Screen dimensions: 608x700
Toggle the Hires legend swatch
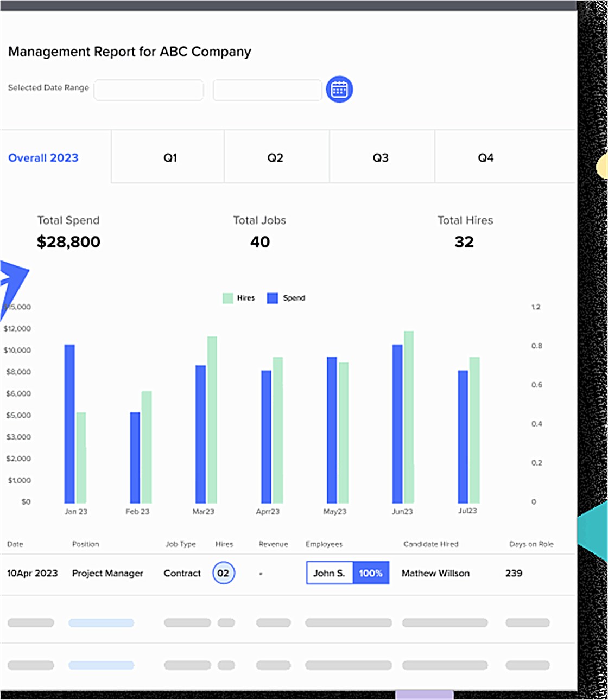click(x=228, y=298)
